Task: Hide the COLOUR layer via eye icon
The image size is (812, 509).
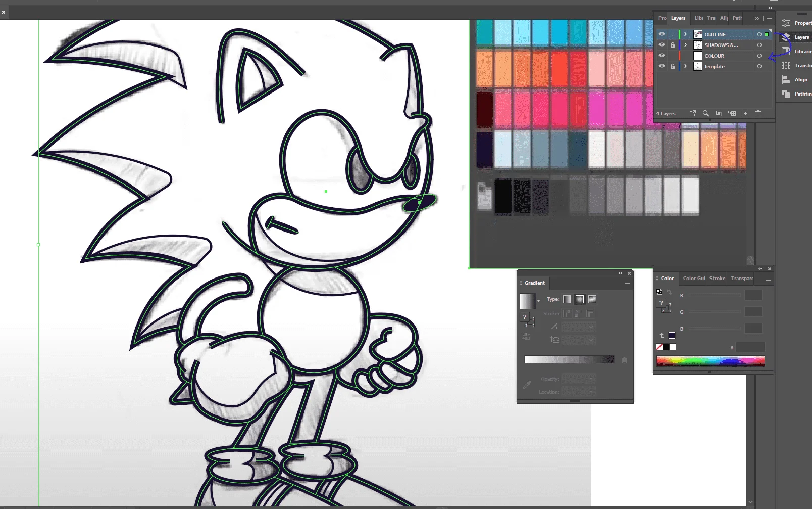Action: pos(662,56)
